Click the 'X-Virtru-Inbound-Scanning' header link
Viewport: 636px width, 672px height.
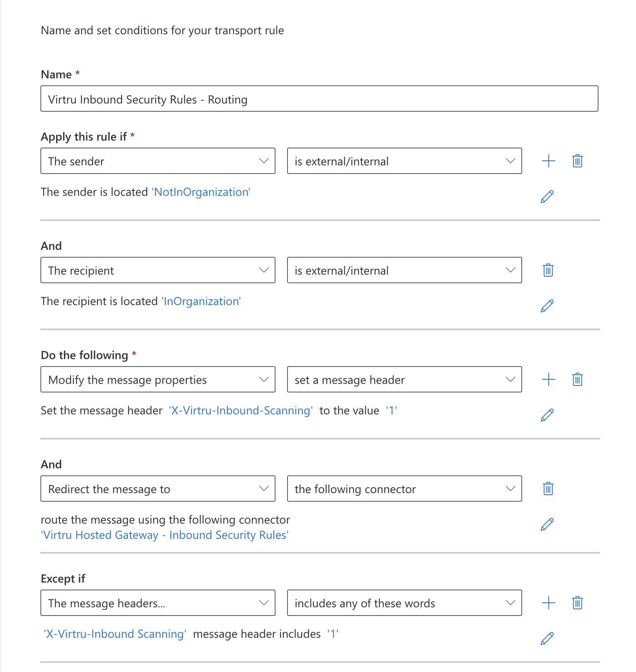241,411
